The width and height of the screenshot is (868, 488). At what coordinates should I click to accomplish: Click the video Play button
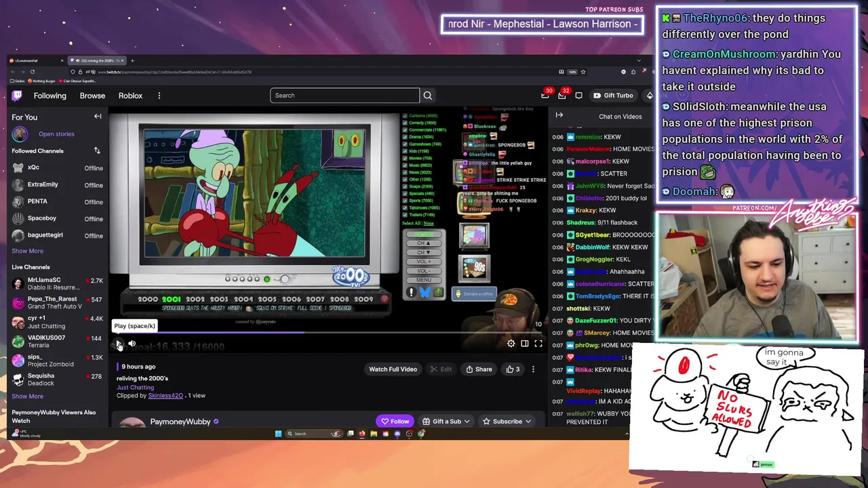coord(119,344)
